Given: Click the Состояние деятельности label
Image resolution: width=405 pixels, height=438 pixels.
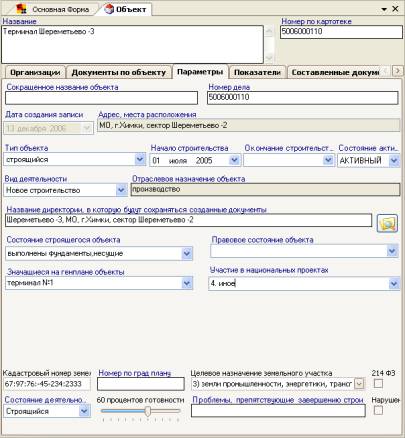Looking at the screenshot, I should 45,400.
